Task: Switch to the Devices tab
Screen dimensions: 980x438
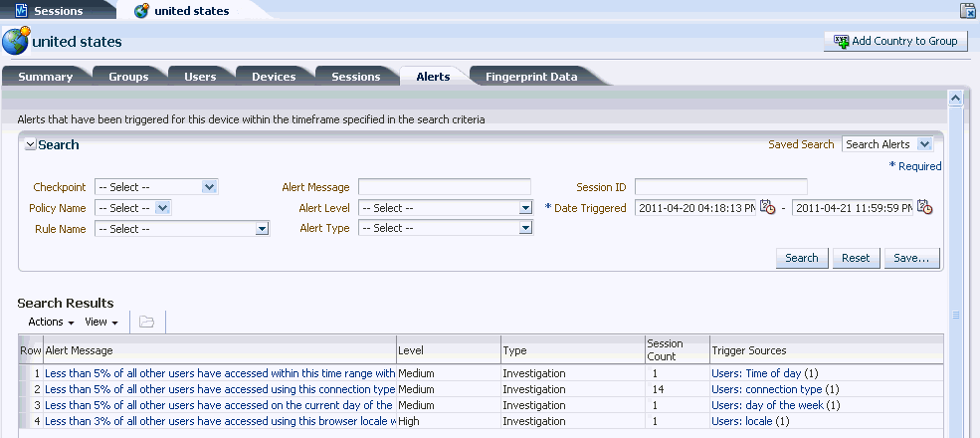Action: tap(274, 77)
